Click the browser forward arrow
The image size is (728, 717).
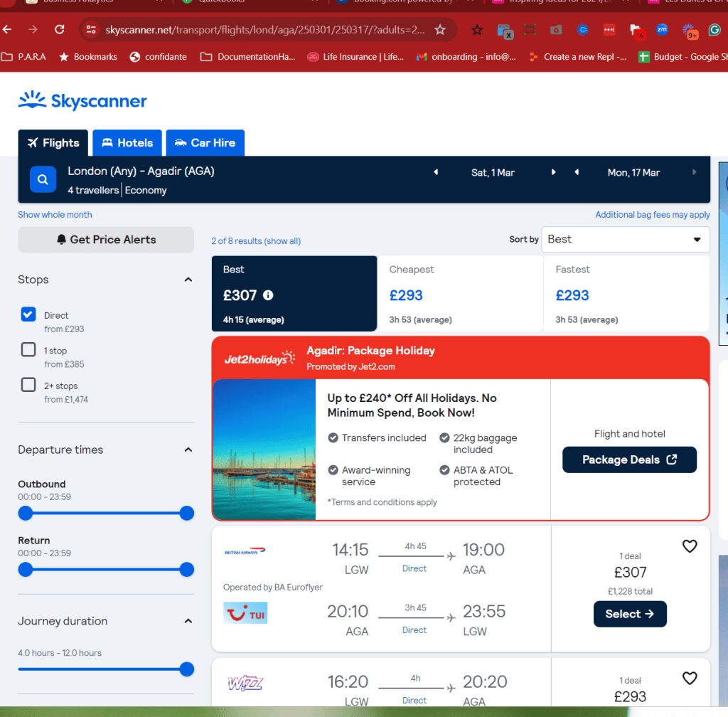[33, 30]
